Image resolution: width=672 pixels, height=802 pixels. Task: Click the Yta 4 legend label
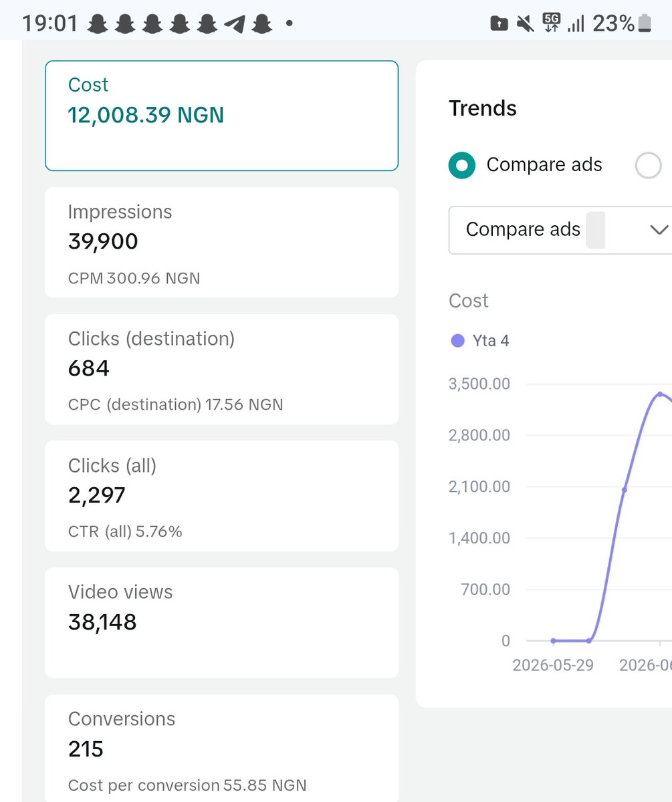(491, 341)
